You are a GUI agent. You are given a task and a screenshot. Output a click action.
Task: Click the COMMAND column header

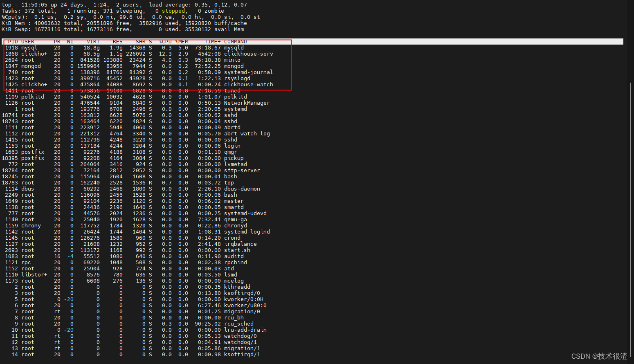point(236,42)
